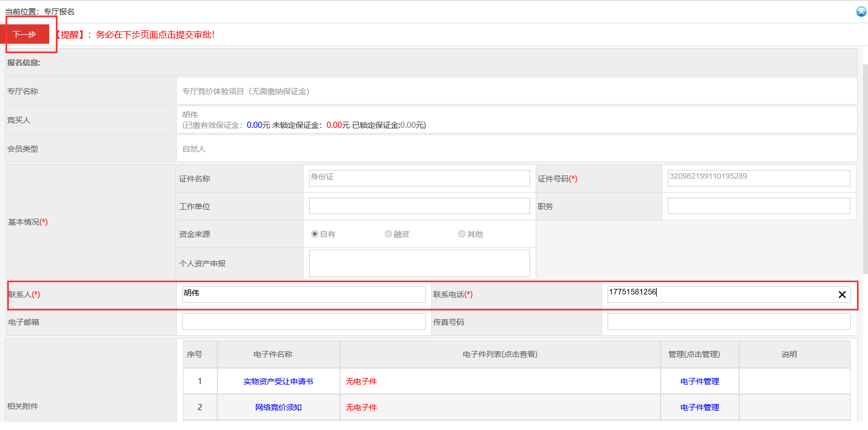Viewport: 868px width, 430px height.
Task: Click the 证件号码 input field
Action: (759, 178)
